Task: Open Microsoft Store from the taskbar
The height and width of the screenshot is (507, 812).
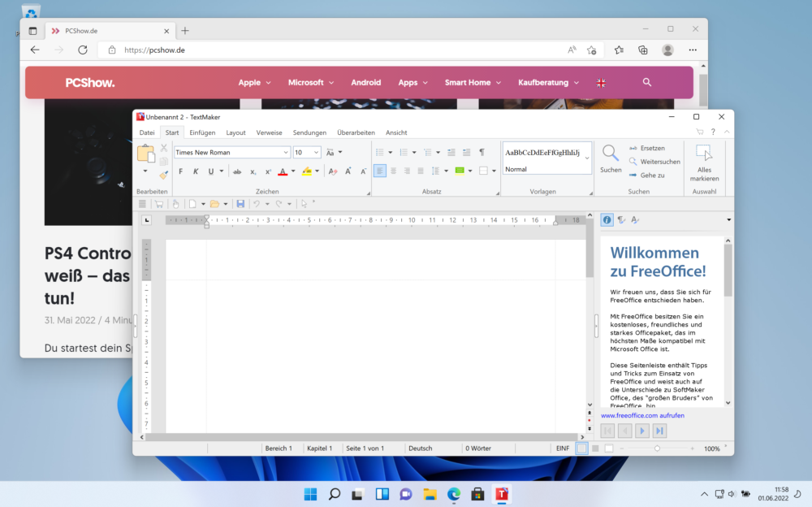Action: 477,494
